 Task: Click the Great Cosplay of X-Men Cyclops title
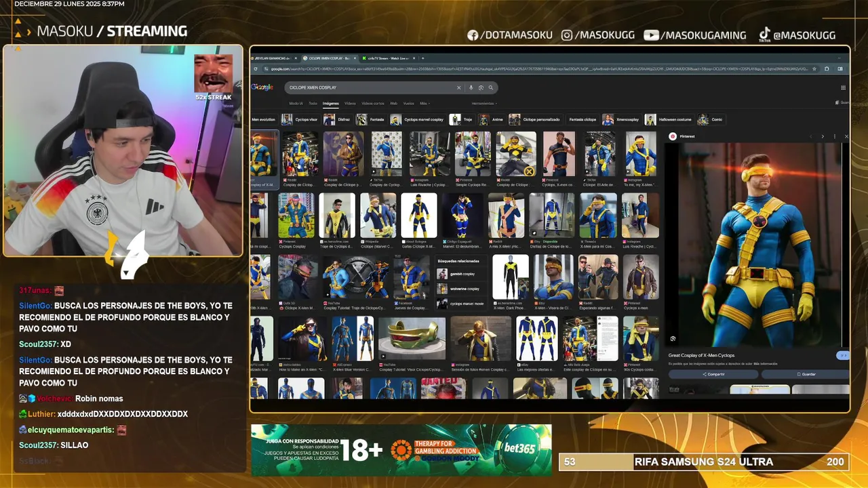(701, 355)
